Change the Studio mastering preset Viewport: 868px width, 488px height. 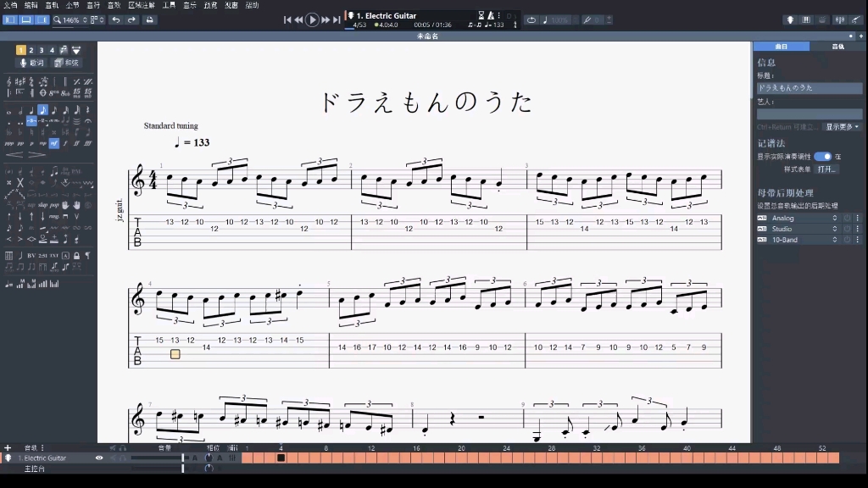coord(804,229)
